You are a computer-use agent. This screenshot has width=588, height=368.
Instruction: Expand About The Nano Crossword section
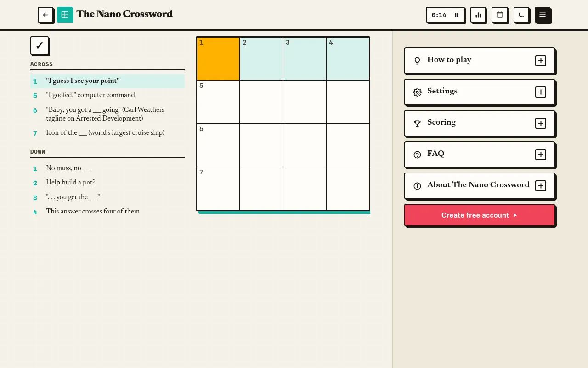541,186
